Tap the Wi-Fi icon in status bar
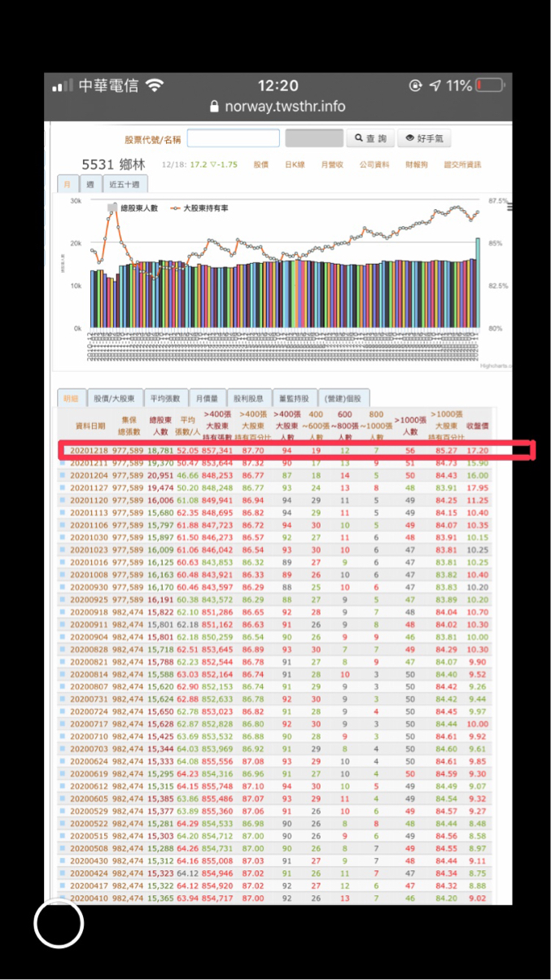 (x=155, y=85)
